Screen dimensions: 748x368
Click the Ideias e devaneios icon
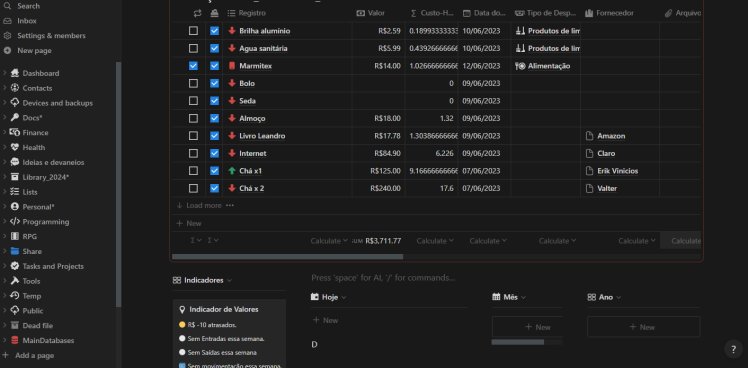pos(14,162)
